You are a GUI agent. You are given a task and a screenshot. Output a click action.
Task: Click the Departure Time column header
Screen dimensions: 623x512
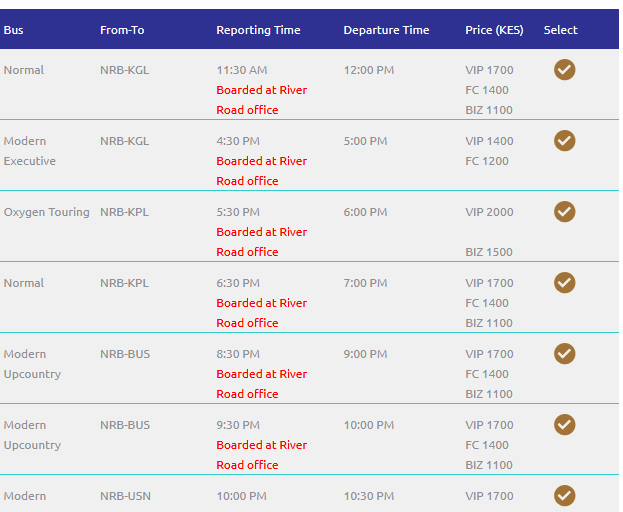tap(386, 30)
